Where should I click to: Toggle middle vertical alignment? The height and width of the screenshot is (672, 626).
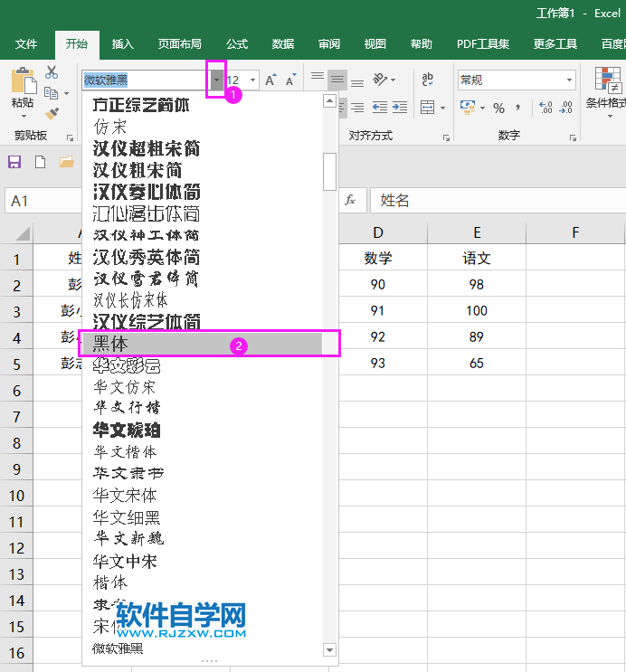(x=337, y=80)
